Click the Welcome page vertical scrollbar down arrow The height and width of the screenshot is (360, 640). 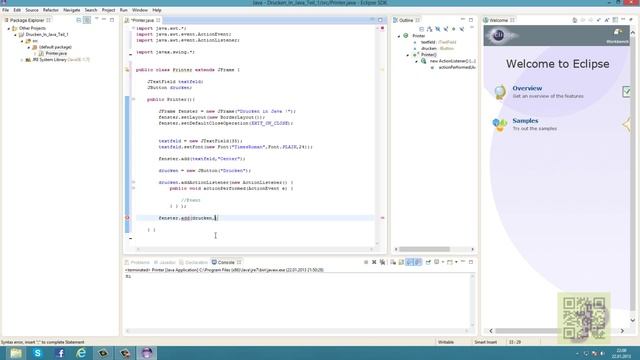[633, 320]
